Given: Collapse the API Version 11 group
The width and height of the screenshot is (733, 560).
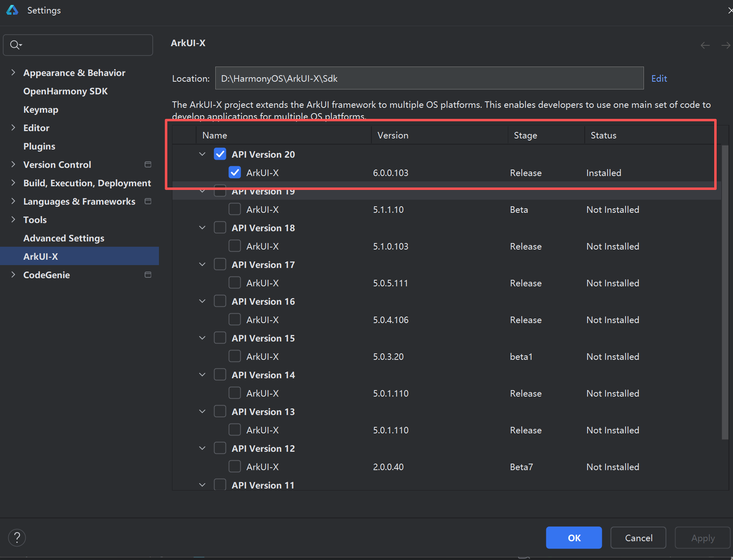Looking at the screenshot, I should 202,485.
